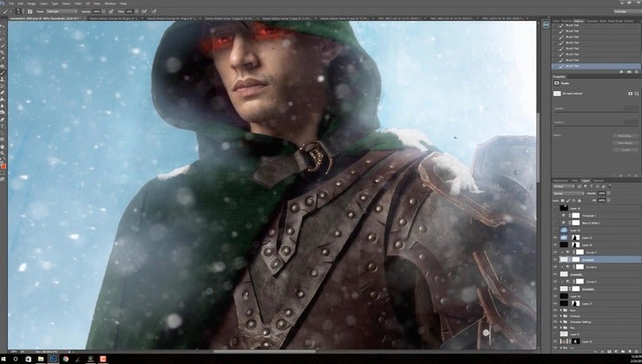Viewport: 642px width, 364px height.
Task: Select the Zoom tool
Action: pos(3,153)
